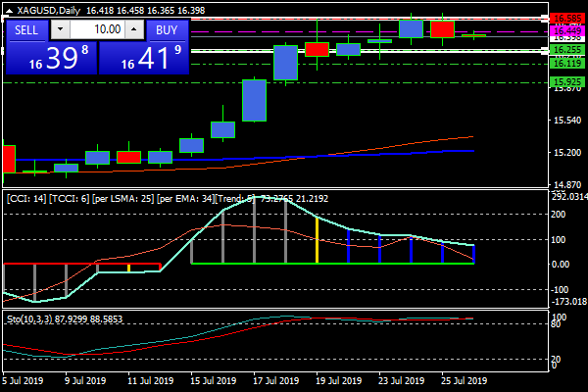Click the 15.200 price axis value
This screenshot has height=392, width=588.
tap(567, 152)
